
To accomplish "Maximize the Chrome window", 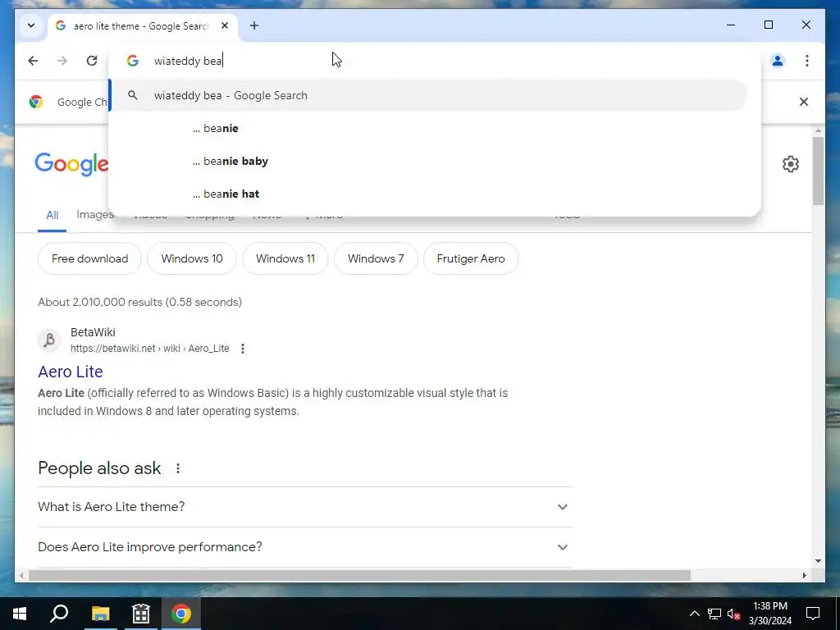I will (768, 25).
